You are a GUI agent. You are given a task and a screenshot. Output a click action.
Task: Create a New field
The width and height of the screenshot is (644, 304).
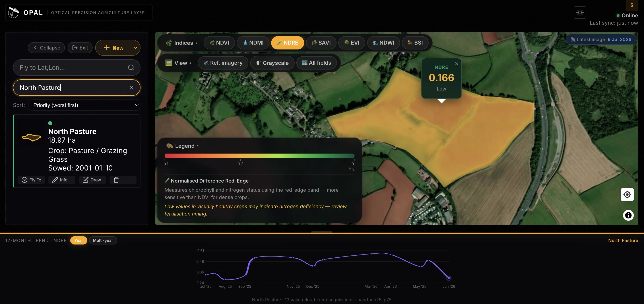[x=113, y=48]
